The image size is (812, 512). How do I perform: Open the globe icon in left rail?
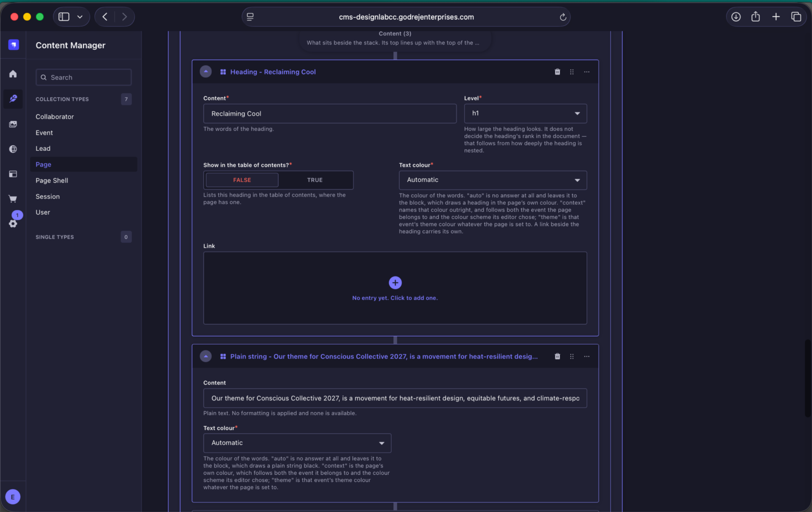[13, 149]
